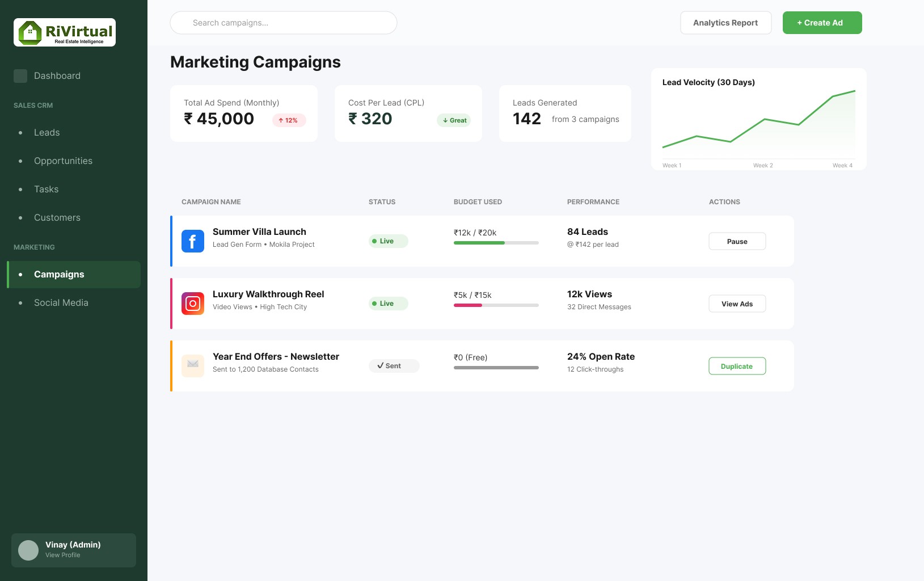Click the Analytics Report button
Image resolution: width=924 pixels, height=581 pixels.
click(x=726, y=23)
